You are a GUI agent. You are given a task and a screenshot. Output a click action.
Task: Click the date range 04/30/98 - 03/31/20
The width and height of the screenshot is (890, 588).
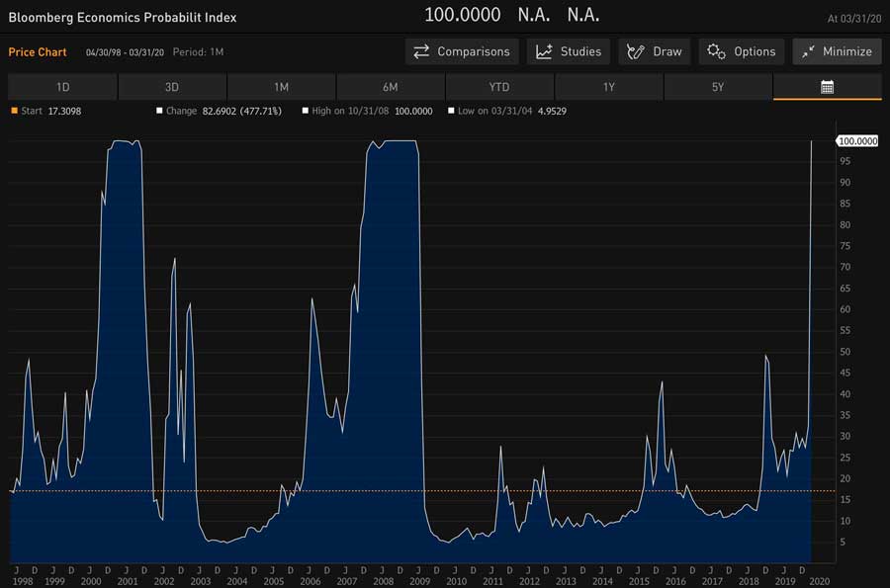[x=125, y=52]
